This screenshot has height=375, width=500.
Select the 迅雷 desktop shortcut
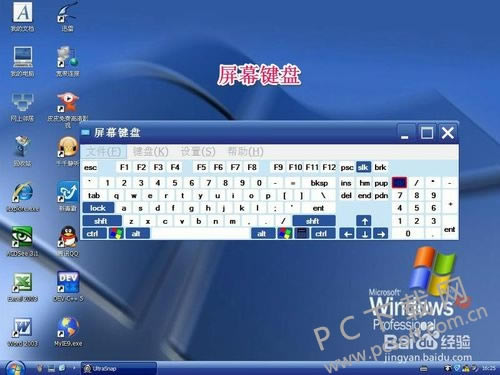pyautogui.click(x=68, y=17)
